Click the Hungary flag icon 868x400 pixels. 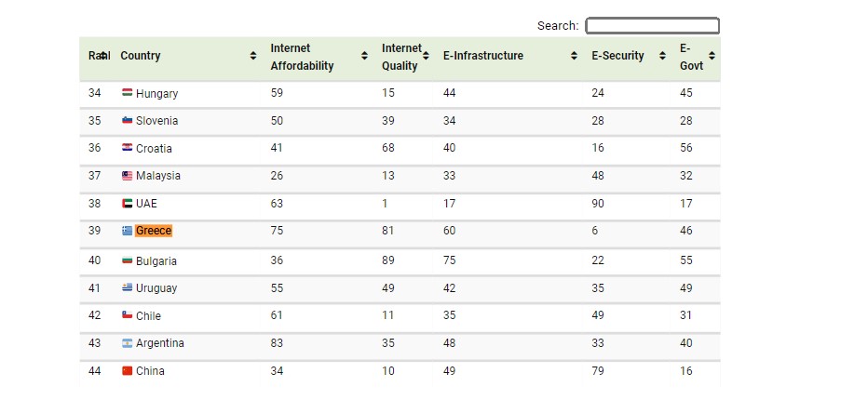128,92
